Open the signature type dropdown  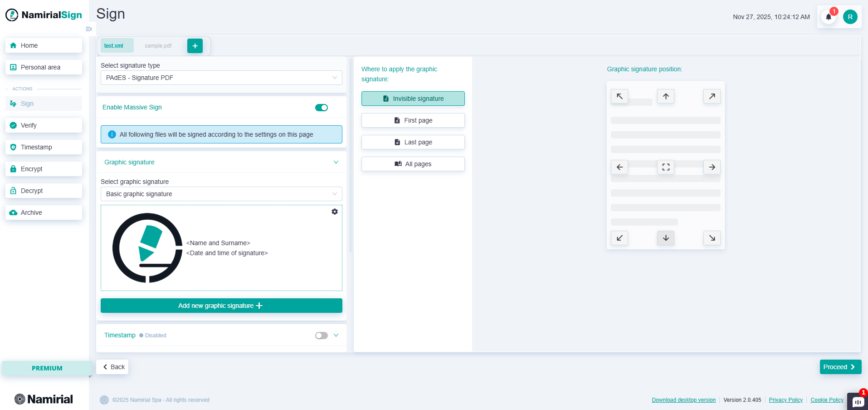[221, 78]
